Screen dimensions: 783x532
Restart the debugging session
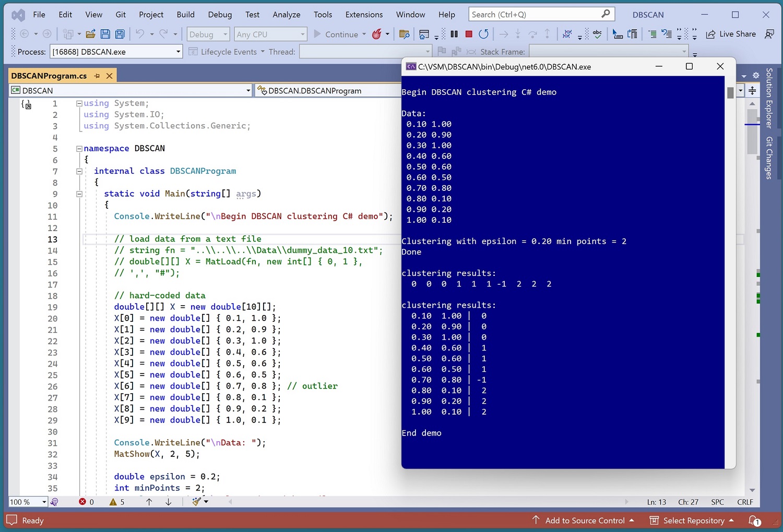(x=484, y=34)
